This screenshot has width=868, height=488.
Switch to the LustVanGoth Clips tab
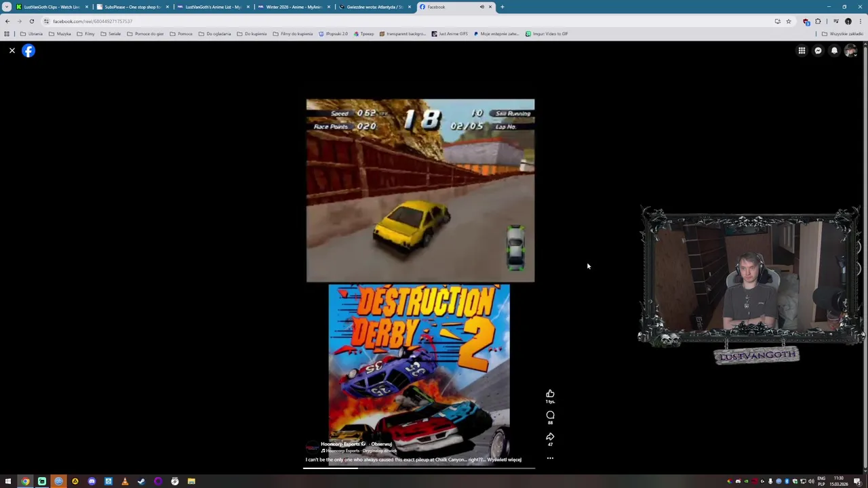tap(52, 7)
